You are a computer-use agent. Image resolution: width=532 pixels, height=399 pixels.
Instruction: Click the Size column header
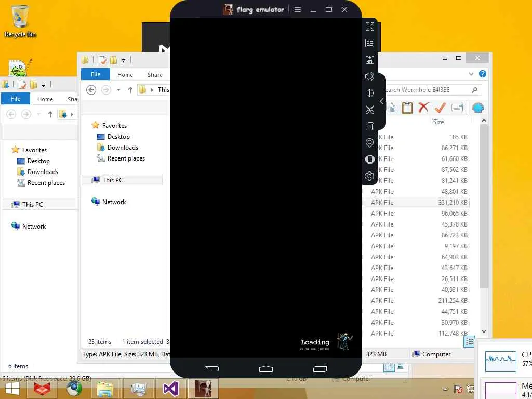438,122
